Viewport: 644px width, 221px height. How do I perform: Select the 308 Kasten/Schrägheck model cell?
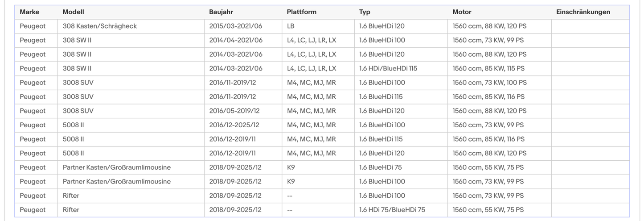pyautogui.click(x=100, y=26)
